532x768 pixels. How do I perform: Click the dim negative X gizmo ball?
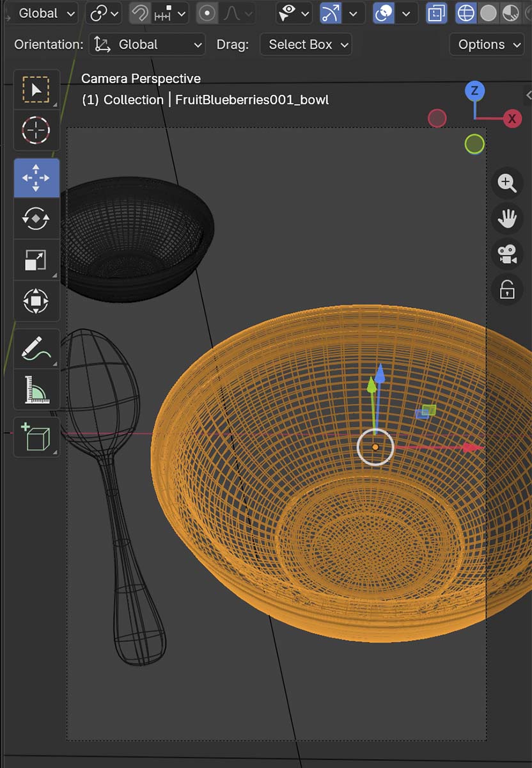[x=437, y=118]
